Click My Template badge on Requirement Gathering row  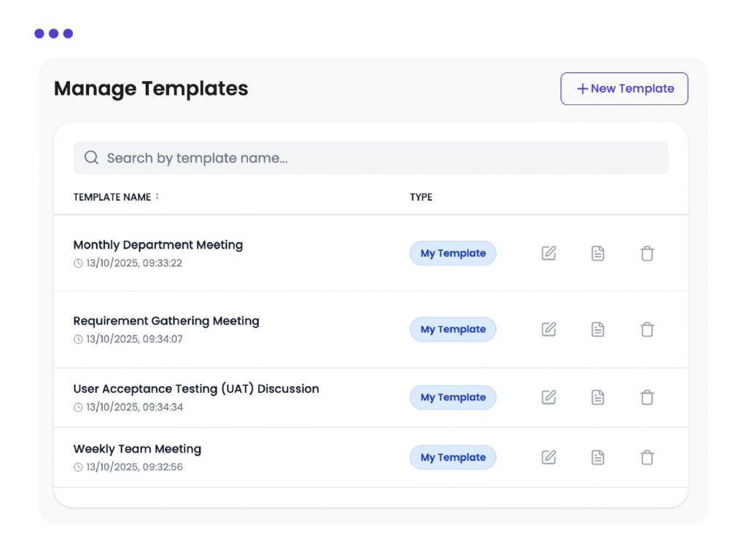tap(452, 330)
